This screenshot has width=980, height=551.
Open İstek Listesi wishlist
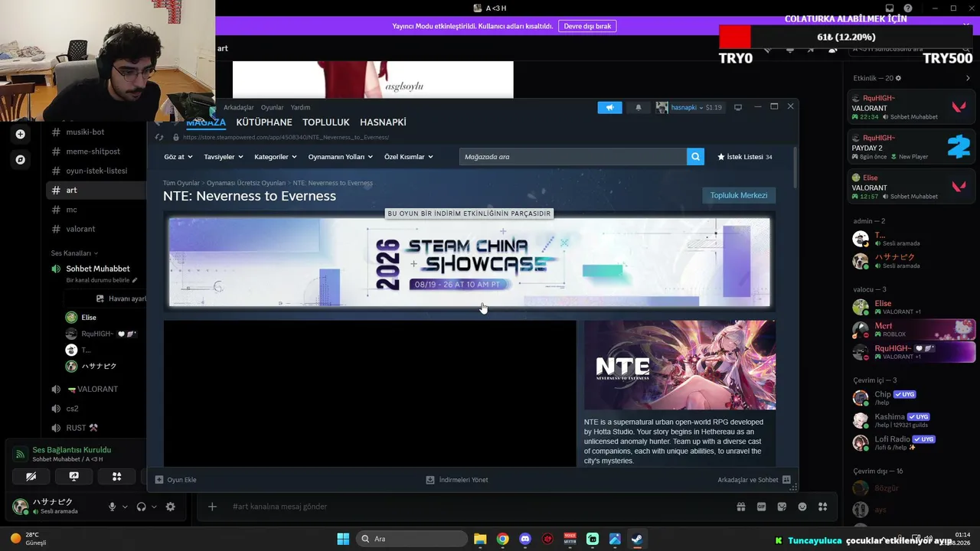(x=744, y=157)
